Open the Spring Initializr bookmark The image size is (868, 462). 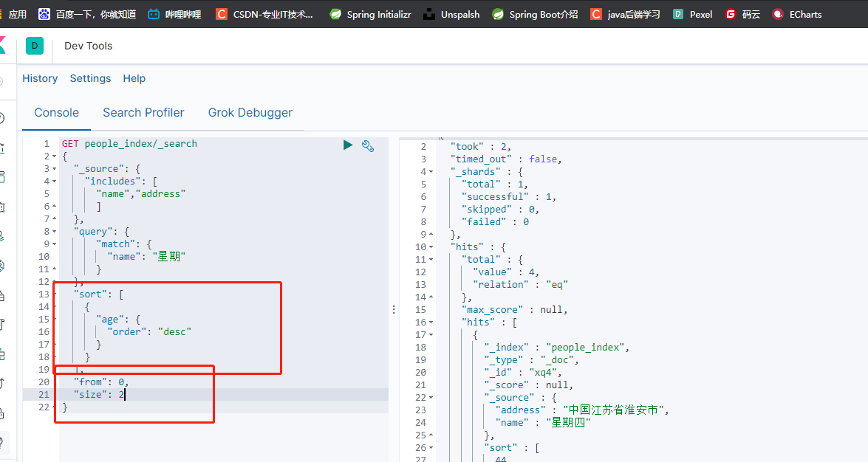370,14
